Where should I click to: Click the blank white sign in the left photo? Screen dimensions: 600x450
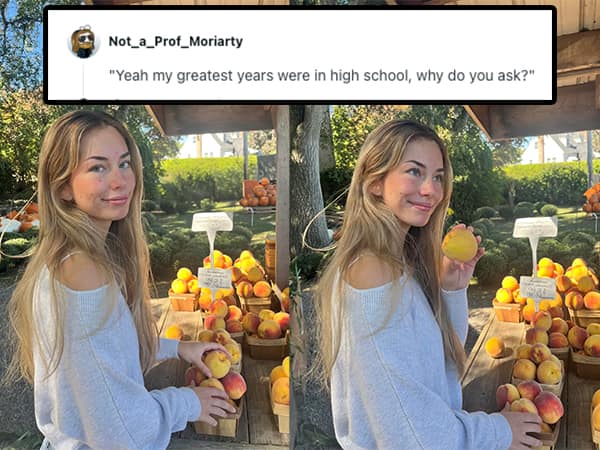(212, 222)
